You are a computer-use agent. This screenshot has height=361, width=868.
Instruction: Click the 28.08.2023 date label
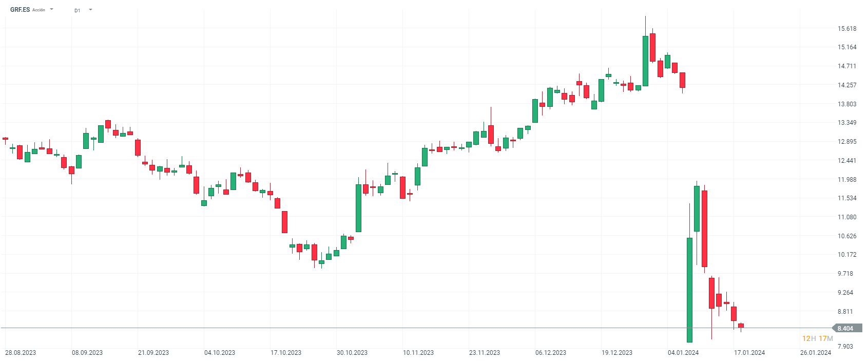click(21, 353)
